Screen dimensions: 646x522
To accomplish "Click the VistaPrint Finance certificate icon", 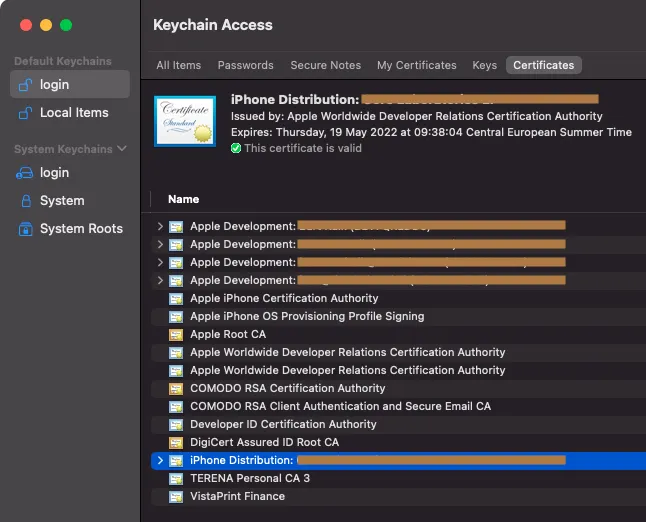I will pos(176,496).
